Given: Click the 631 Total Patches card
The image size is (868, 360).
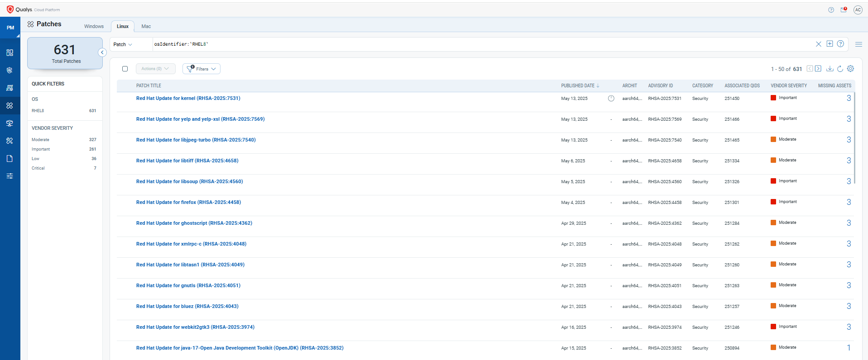Looking at the screenshot, I should 65,53.
